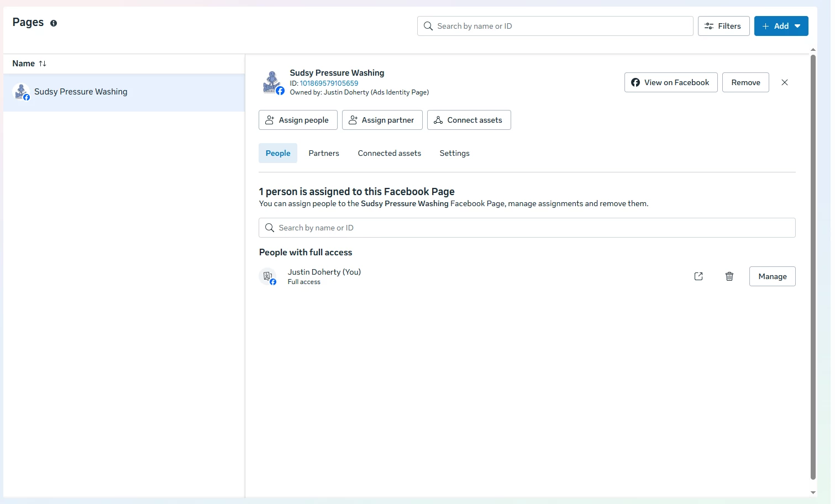Click the Sudsy Pressure Washing page avatar in details
Viewport: 835px width, 504px height.
tap(272, 82)
